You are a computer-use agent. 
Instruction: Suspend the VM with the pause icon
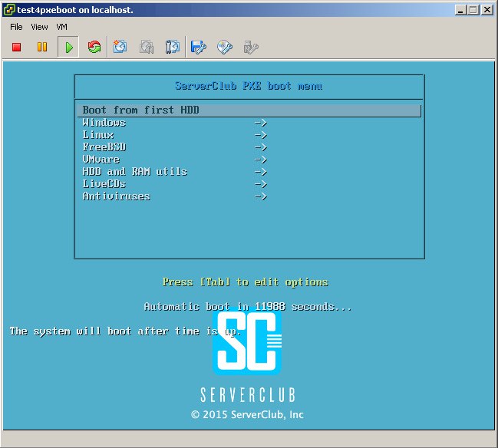tap(42, 47)
